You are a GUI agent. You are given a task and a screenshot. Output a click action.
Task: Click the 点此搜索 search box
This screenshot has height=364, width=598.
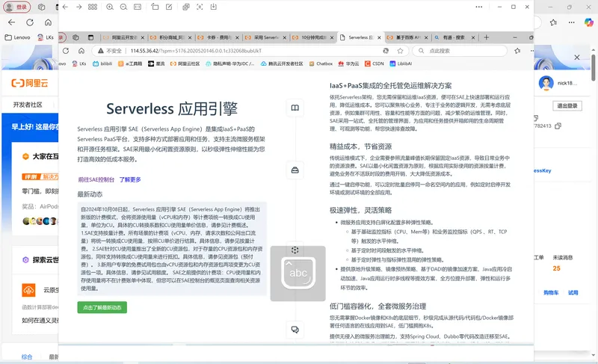pyautogui.click(x=460, y=51)
